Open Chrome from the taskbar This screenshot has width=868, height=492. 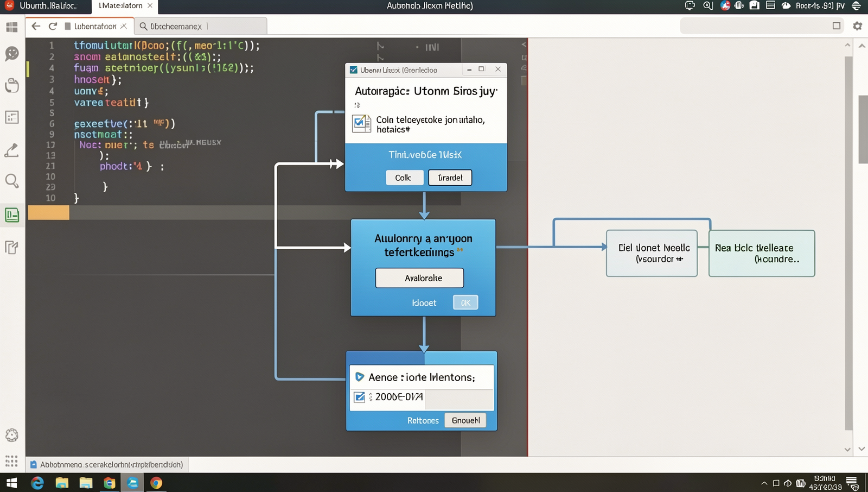coord(156,483)
